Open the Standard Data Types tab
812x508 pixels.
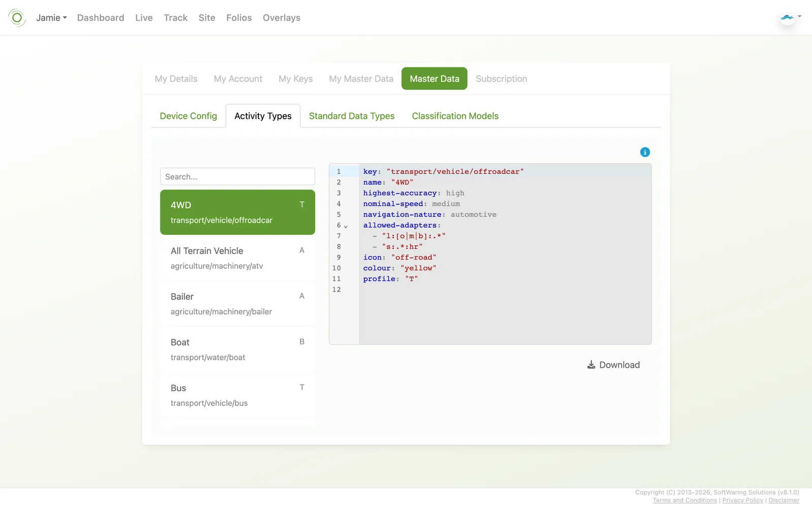click(352, 116)
